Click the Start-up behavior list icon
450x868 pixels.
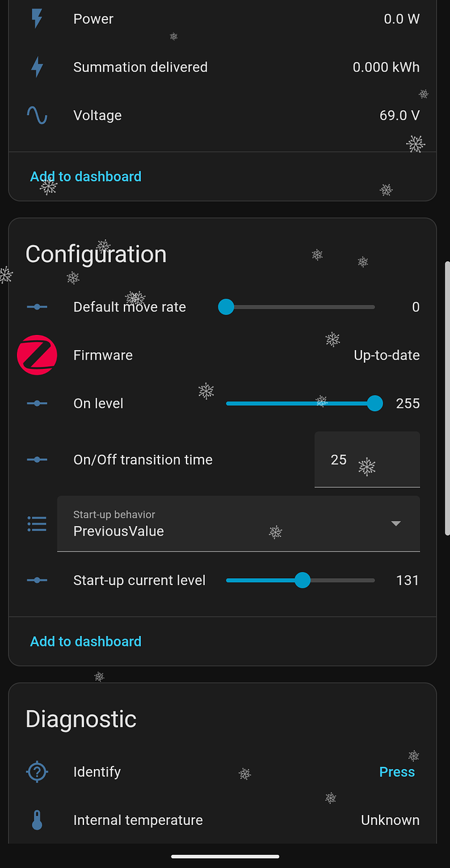click(x=37, y=524)
